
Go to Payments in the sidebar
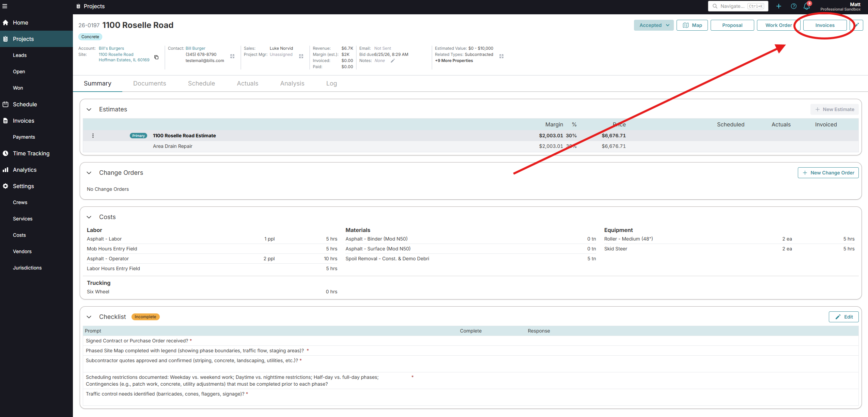click(24, 137)
